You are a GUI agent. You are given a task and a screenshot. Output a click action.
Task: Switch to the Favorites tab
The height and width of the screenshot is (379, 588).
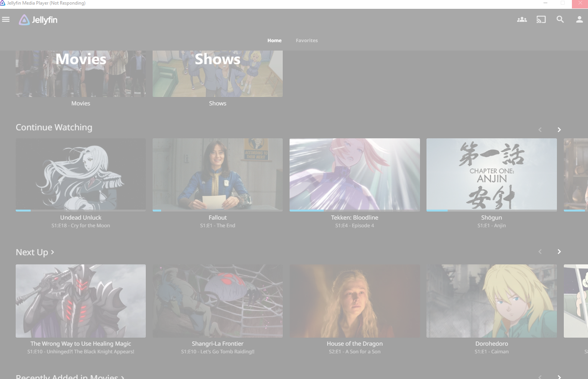(x=306, y=41)
